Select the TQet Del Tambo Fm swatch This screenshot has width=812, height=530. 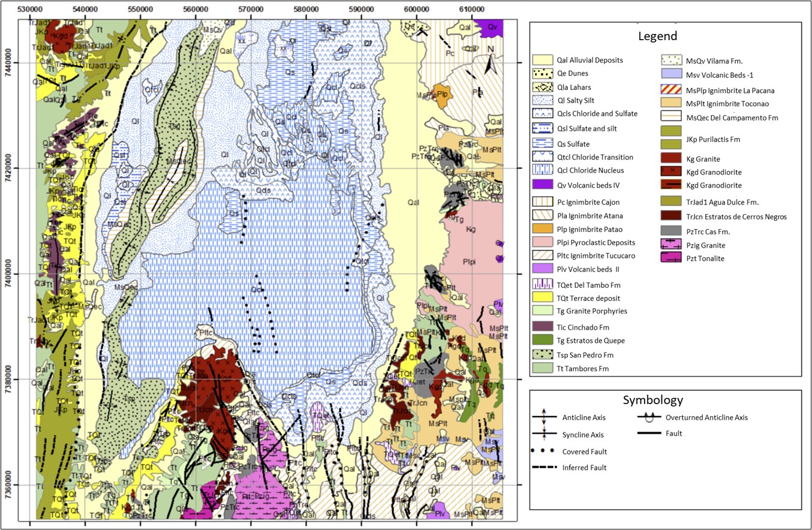point(543,284)
